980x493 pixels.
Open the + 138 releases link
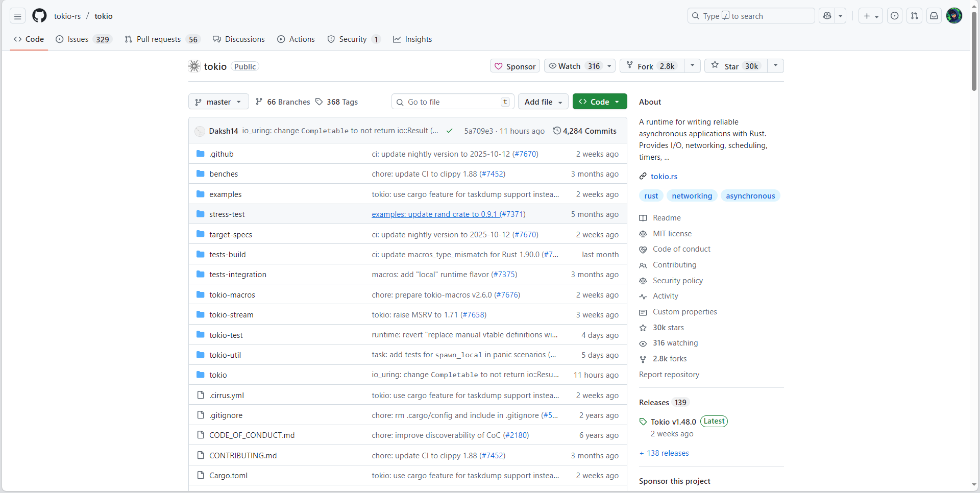point(664,453)
